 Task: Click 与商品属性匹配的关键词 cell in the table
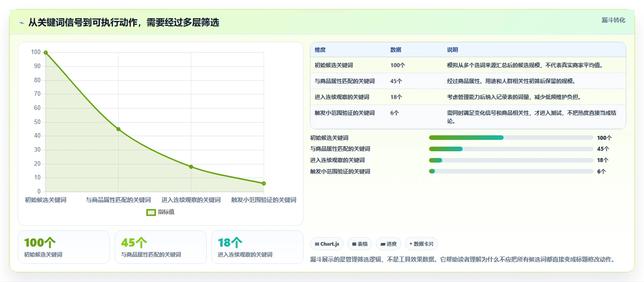point(344,81)
